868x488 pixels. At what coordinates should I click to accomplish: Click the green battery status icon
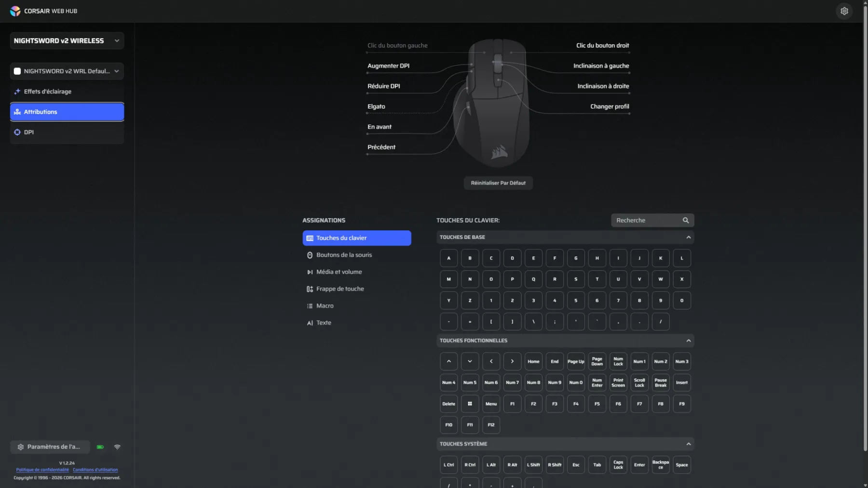(100, 447)
